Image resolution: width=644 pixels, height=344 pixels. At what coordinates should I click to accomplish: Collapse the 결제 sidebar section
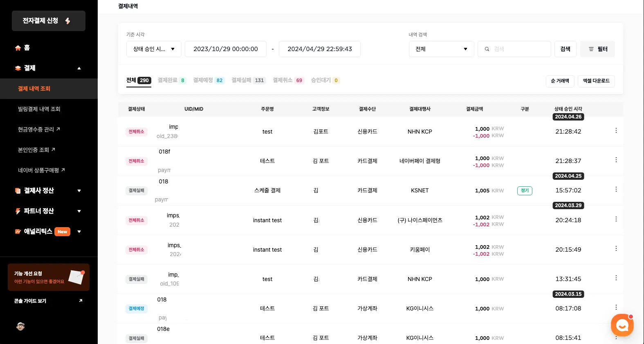[79, 68]
